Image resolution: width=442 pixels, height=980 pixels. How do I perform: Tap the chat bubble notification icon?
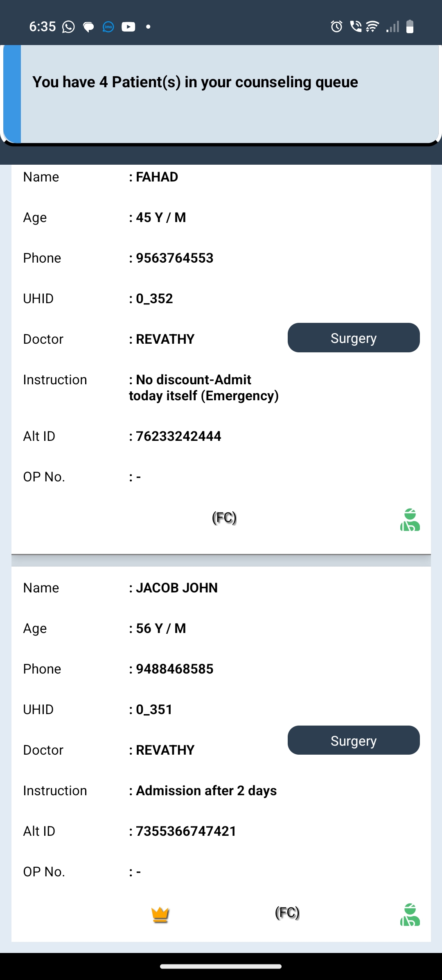coord(88,27)
